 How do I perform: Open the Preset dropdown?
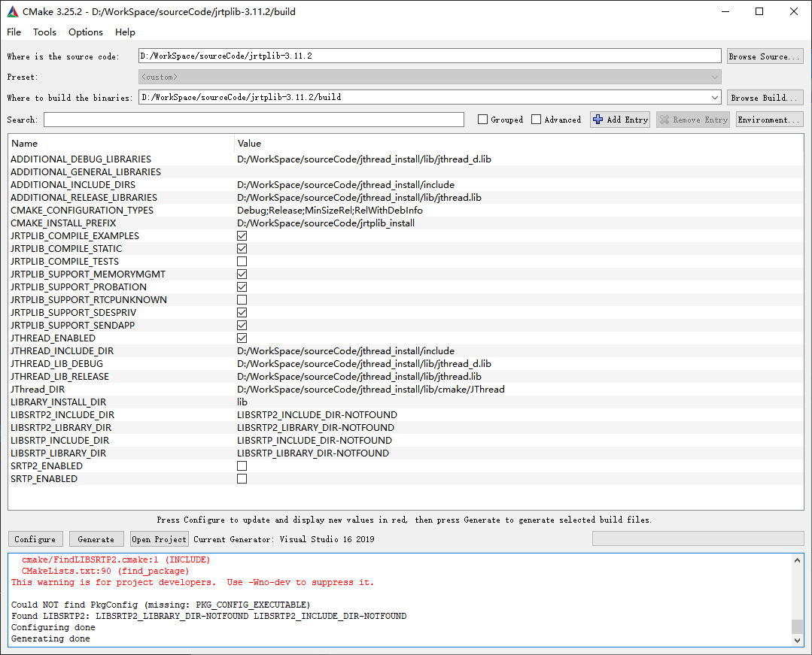(430, 77)
